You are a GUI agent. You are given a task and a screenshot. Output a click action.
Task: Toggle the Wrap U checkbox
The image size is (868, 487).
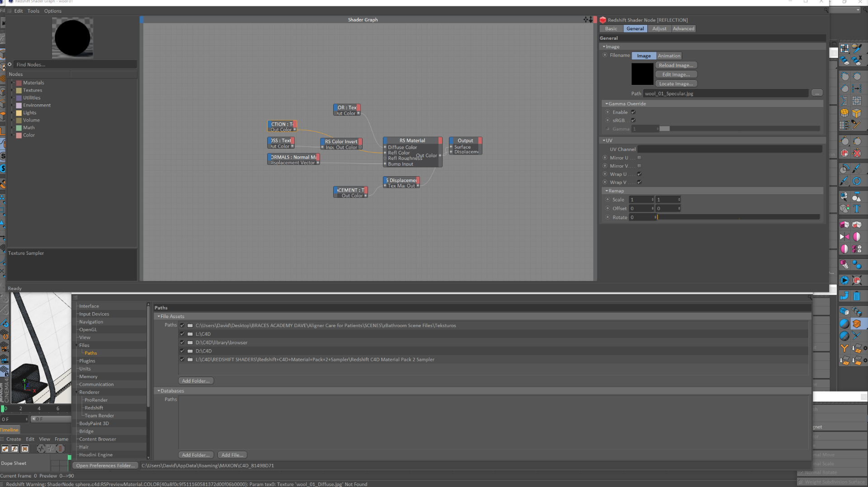639,174
